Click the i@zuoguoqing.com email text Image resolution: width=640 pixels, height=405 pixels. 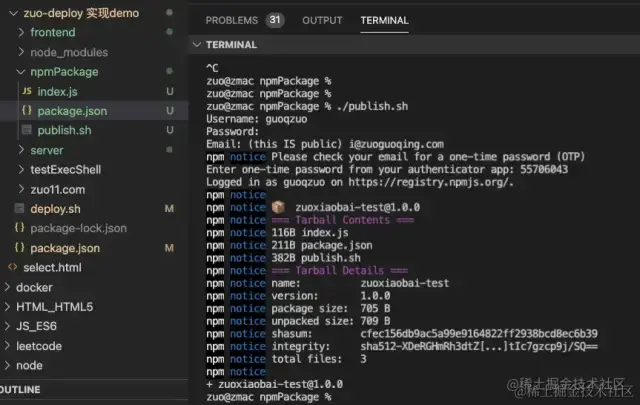point(396,144)
